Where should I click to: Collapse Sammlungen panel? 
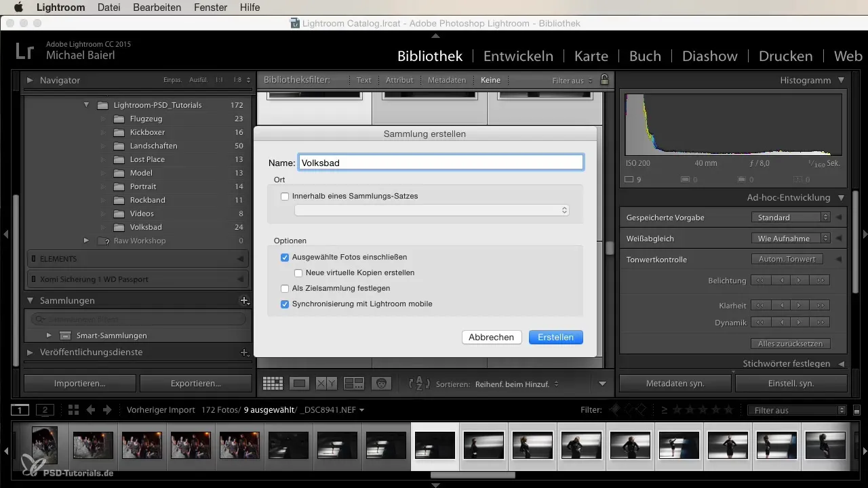[30, 300]
